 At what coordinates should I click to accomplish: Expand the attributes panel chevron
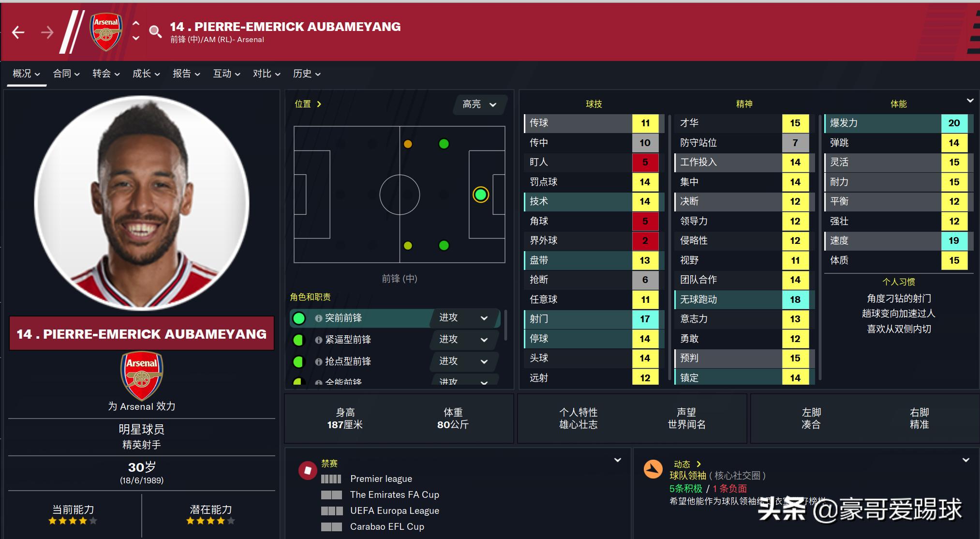point(970,101)
